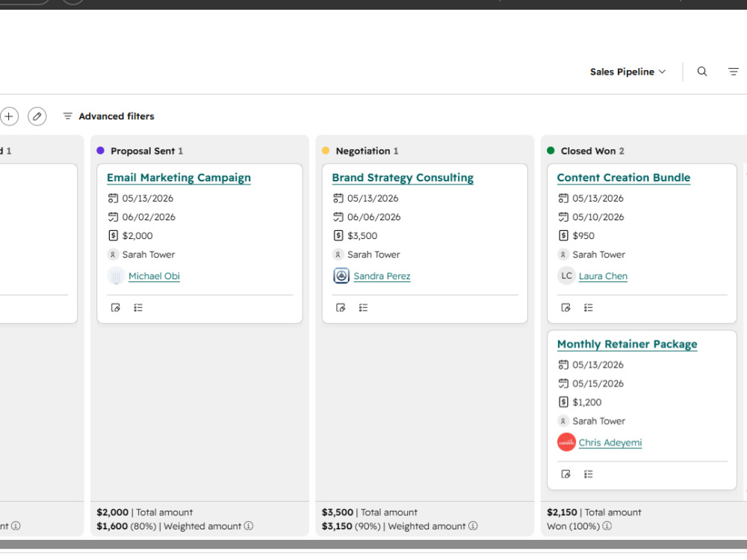Click Sarah Tower on Brand Strategy Consulting card

pos(373,255)
